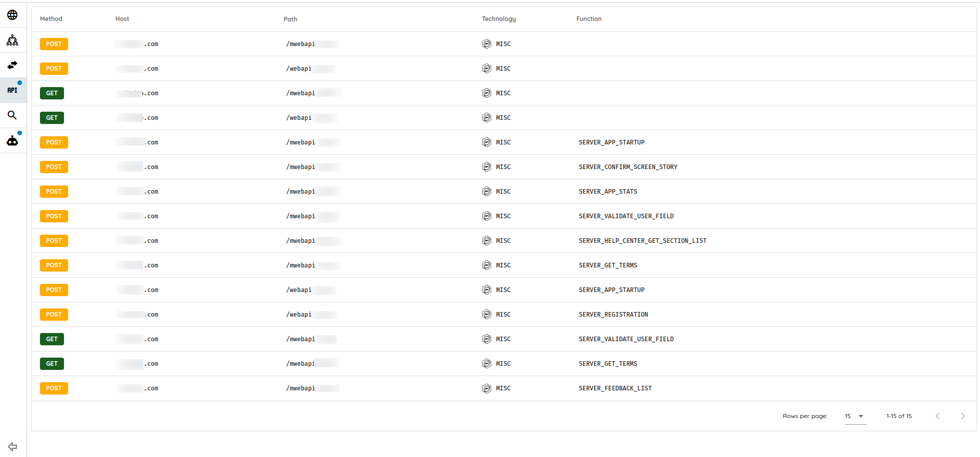Sort by the Method column header
This screenshot has height=457, width=980.
(51, 19)
